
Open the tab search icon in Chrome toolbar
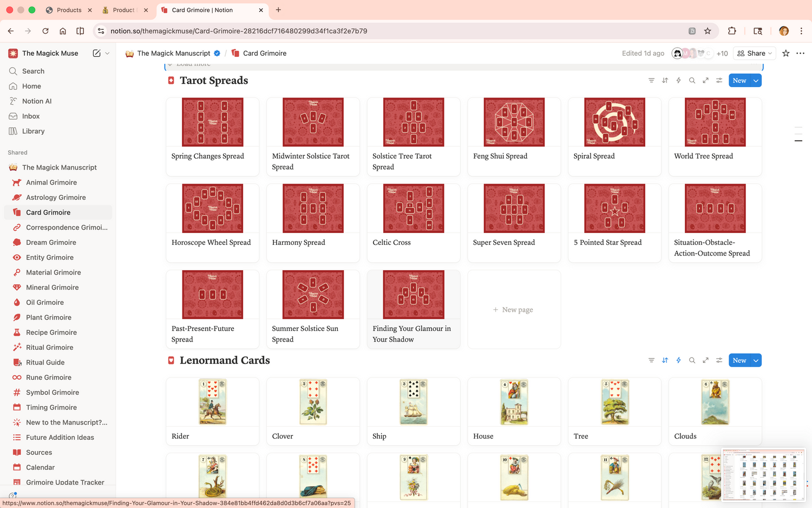click(757, 31)
